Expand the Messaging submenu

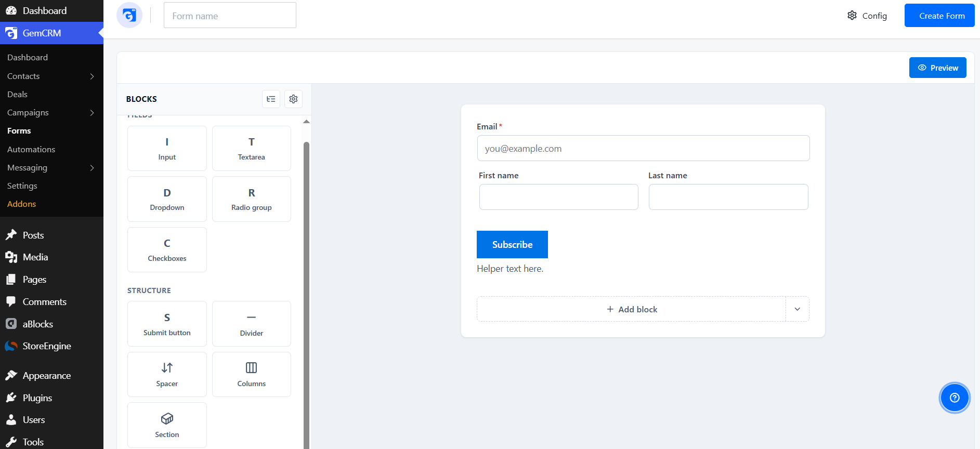(92, 168)
